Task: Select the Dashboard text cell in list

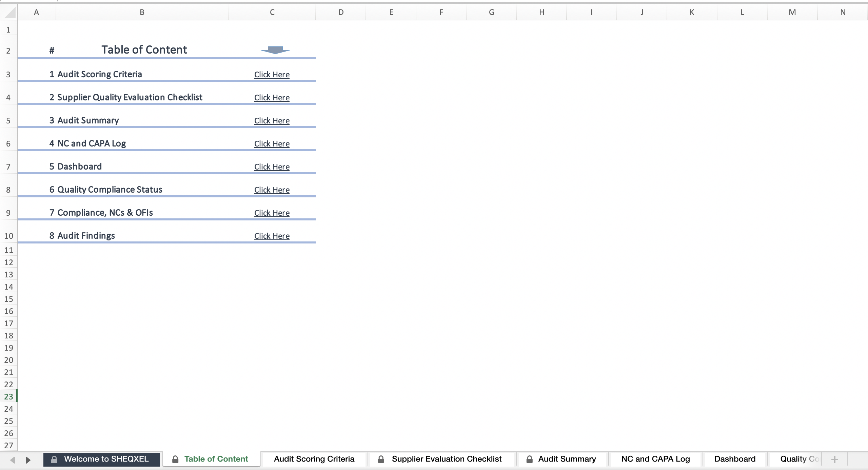Action: 80,167
